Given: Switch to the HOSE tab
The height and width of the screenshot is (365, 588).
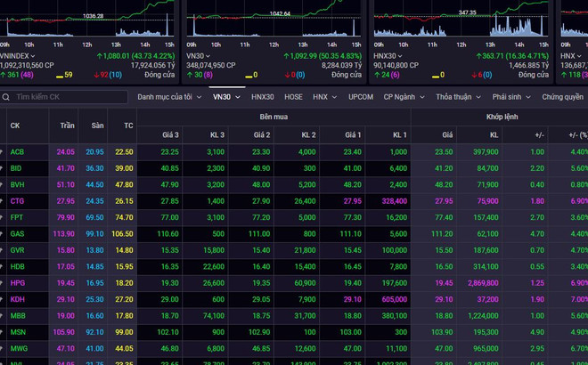Looking at the screenshot, I should click(x=293, y=96).
